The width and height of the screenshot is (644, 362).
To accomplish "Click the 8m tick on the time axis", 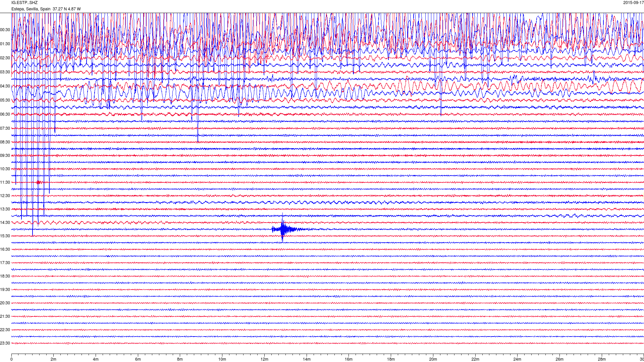I will point(180,359).
